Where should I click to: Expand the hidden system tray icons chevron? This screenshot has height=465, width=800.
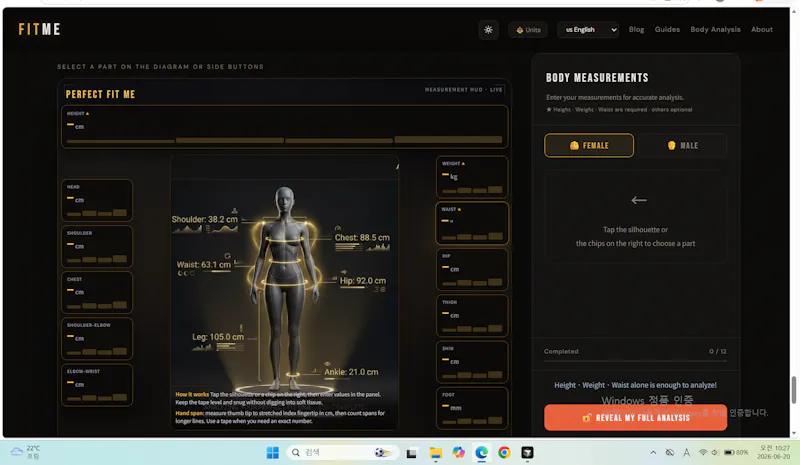pos(653,452)
